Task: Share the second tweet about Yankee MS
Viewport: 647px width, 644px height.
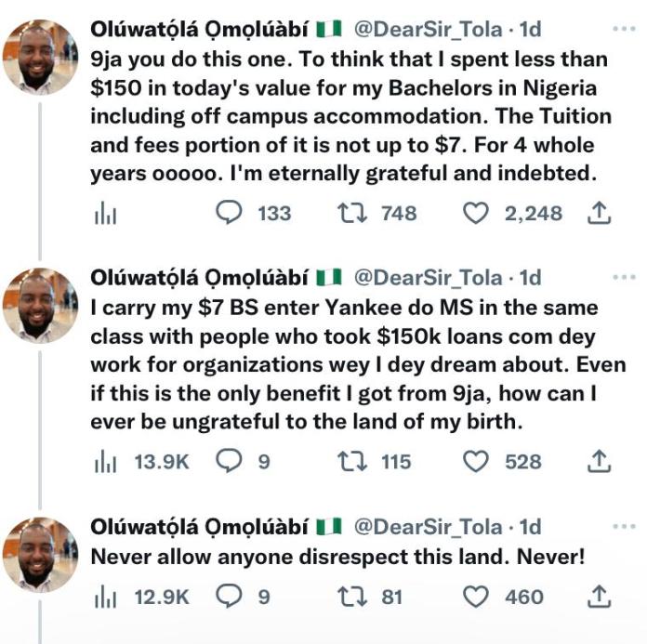Action: click(600, 462)
